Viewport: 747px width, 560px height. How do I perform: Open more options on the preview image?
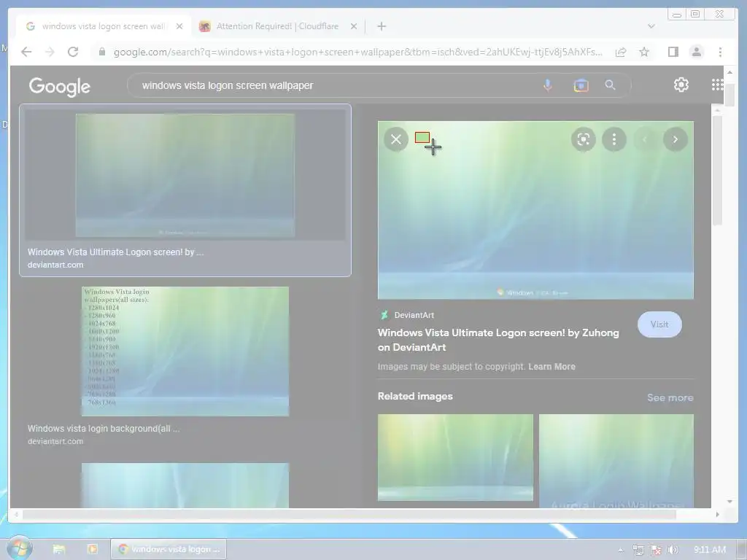click(614, 139)
